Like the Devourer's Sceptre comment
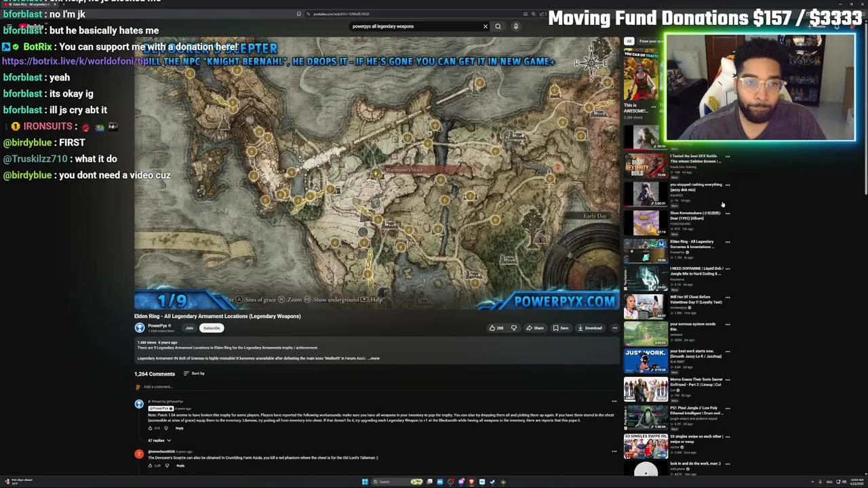Viewport: 868px width, 488px height. 151,466
